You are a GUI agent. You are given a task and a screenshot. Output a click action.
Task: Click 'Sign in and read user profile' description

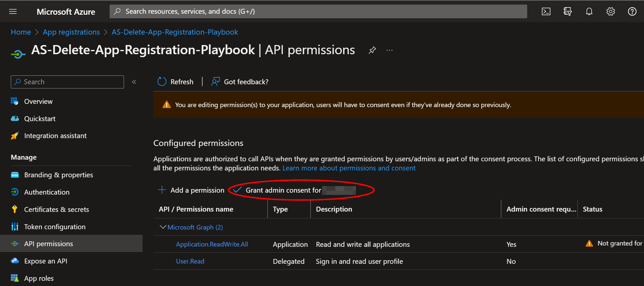coord(359,261)
